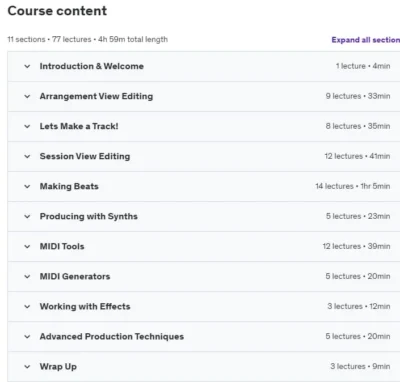The image size is (400, 382).
Task: Expand Making Beats section chevron
Action: (x=27, y=186)
